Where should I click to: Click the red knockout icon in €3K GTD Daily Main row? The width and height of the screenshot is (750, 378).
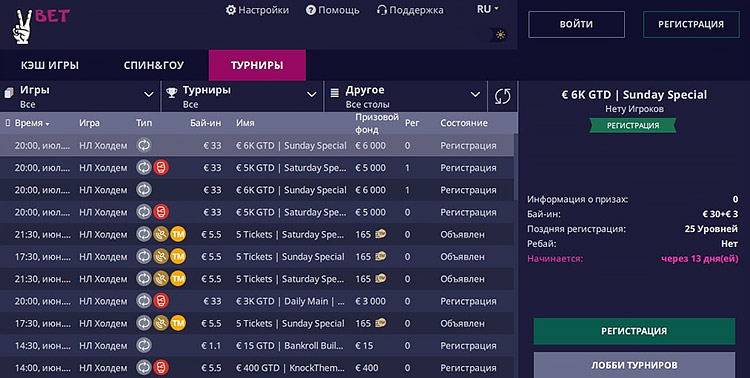click(x=161, y=301)
